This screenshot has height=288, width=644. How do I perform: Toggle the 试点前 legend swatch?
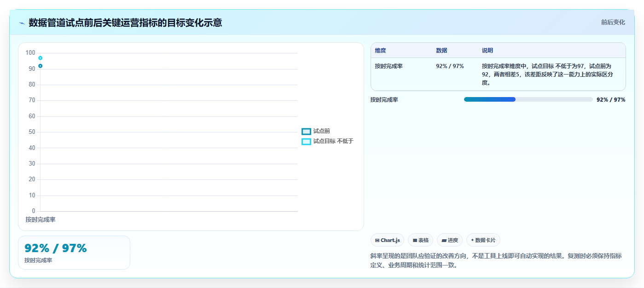click(306, 132)
